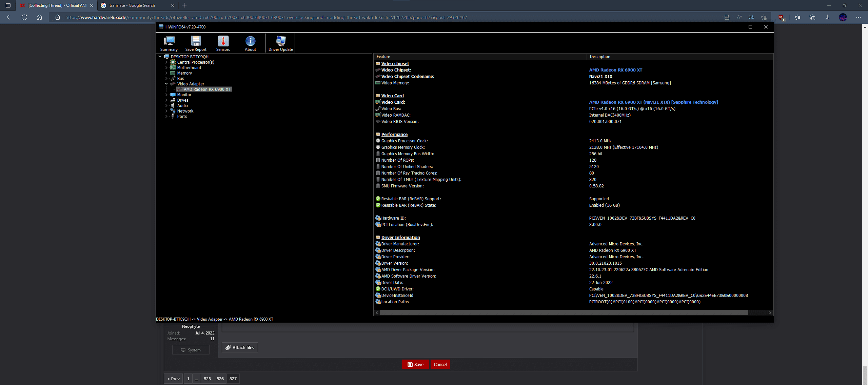This screenshot has height=385, width=868.
Task: Select the Ports tree item
Action: (x=182, y=116)
